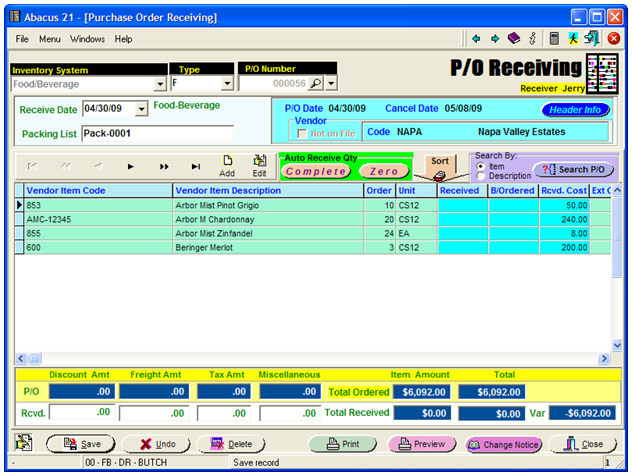
Task: Click the running man icon in toolbar
Action: 573,39
